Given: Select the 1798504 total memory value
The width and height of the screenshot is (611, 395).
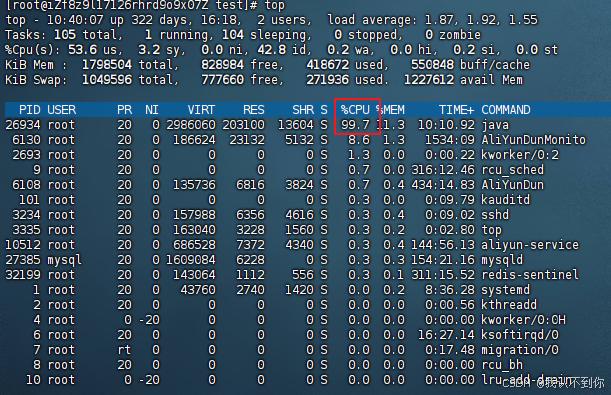Looking at the screenshot, I should [107, 65].
